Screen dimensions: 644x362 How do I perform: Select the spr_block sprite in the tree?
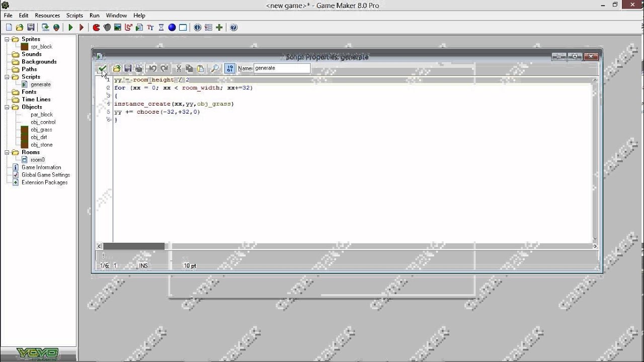coord(41,47)
